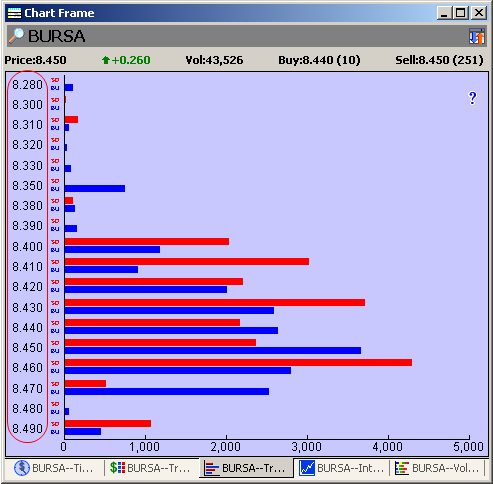Viewport: 493px width, 484px height.
Task: Click the 8.320 price level label
Action: 27,145
